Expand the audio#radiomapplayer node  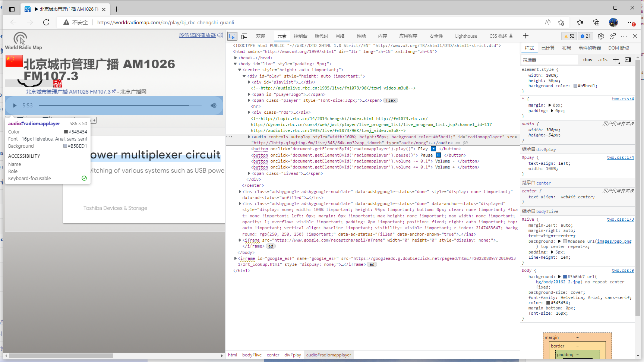tap(249, 137)
